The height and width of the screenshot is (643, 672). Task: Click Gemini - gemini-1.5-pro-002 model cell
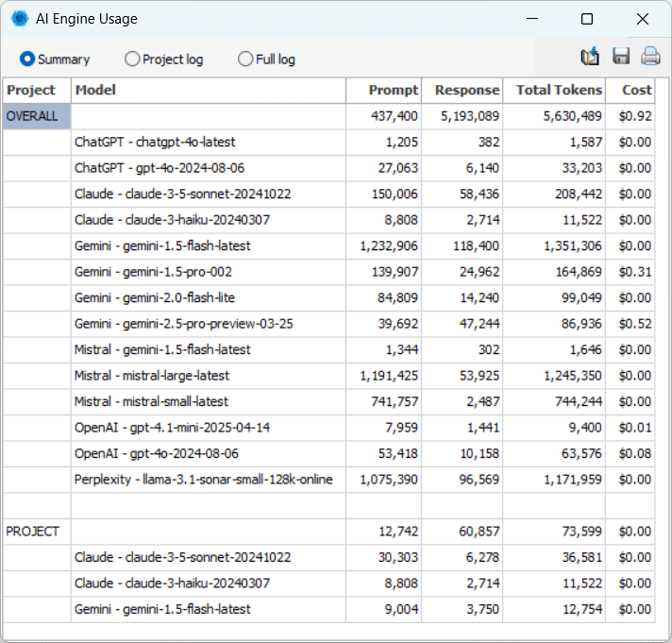coord(209,272)
